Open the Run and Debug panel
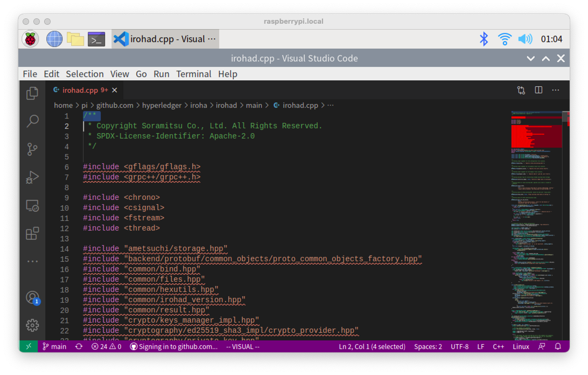 pos(32,177)
